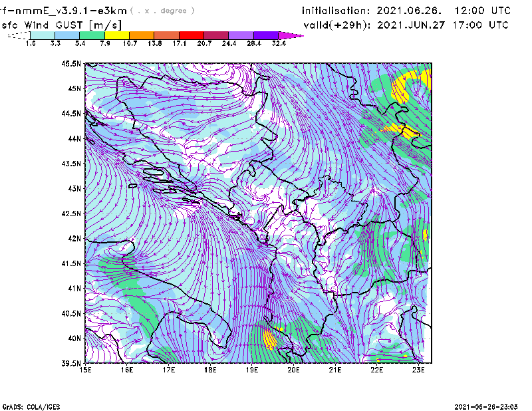
Task: Click the "45.5N" latitude label
Action: pos(71,63)
